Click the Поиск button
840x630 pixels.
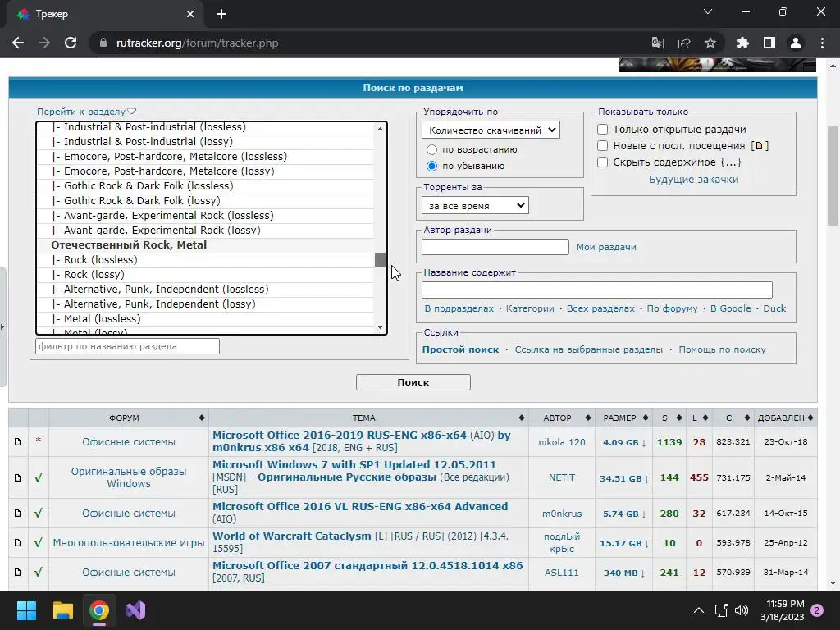(413, 382)
